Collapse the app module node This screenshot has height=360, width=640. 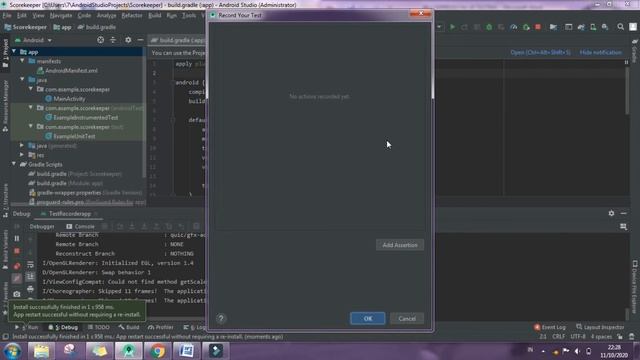click(x=15, y=52)
